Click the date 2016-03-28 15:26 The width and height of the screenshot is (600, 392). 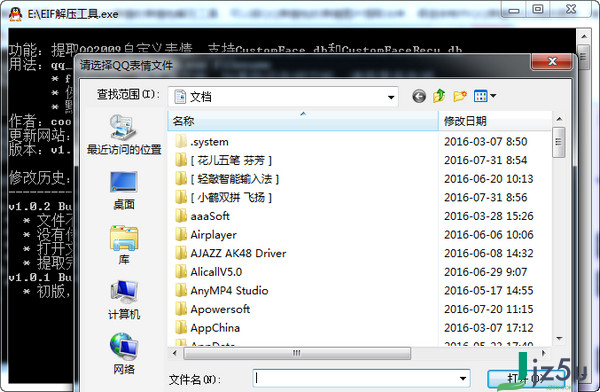pos(489,216)
